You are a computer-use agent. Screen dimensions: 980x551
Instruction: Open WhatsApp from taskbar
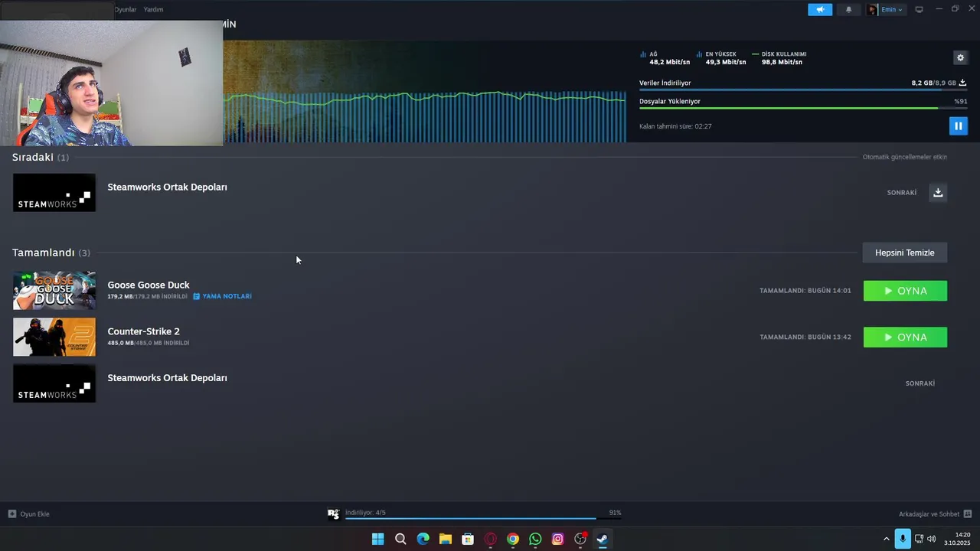click(535, 539)
